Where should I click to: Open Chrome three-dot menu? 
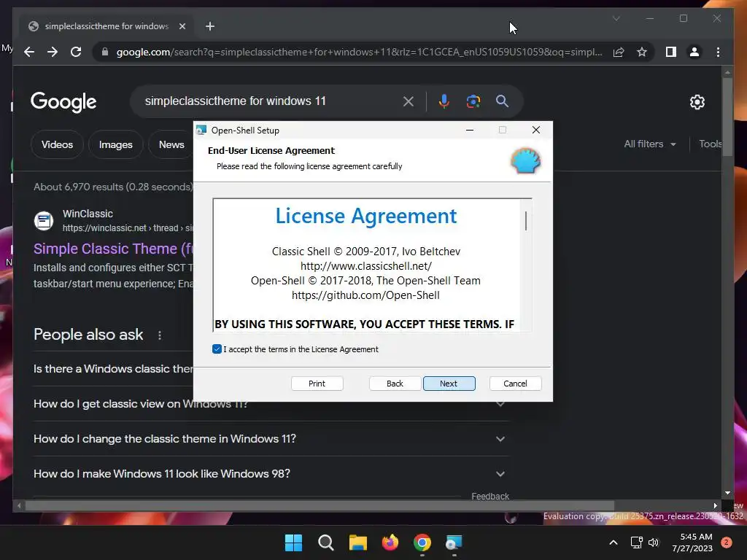tap(718, 52)
